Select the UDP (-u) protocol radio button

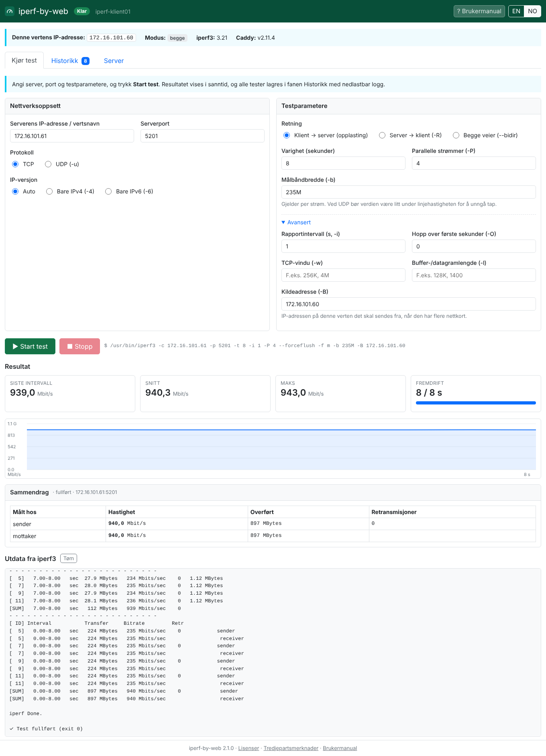pyautogui.click(x=48, y=164)
